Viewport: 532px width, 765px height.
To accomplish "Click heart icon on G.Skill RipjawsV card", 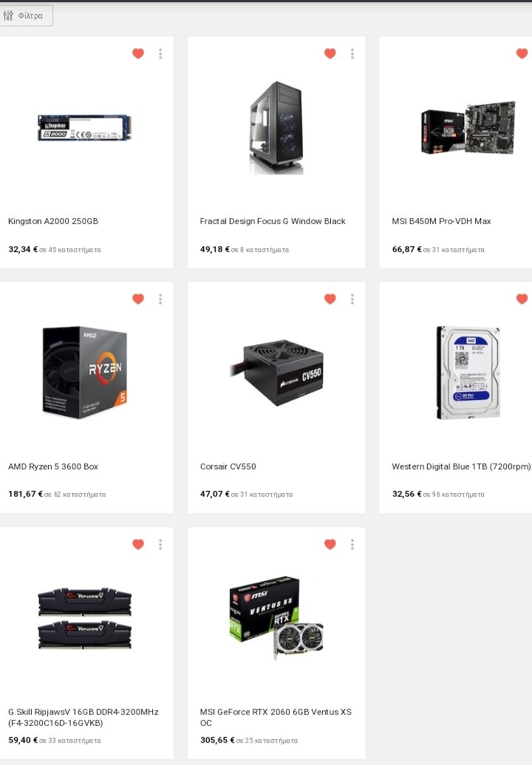I will click(x=138, y=544).
